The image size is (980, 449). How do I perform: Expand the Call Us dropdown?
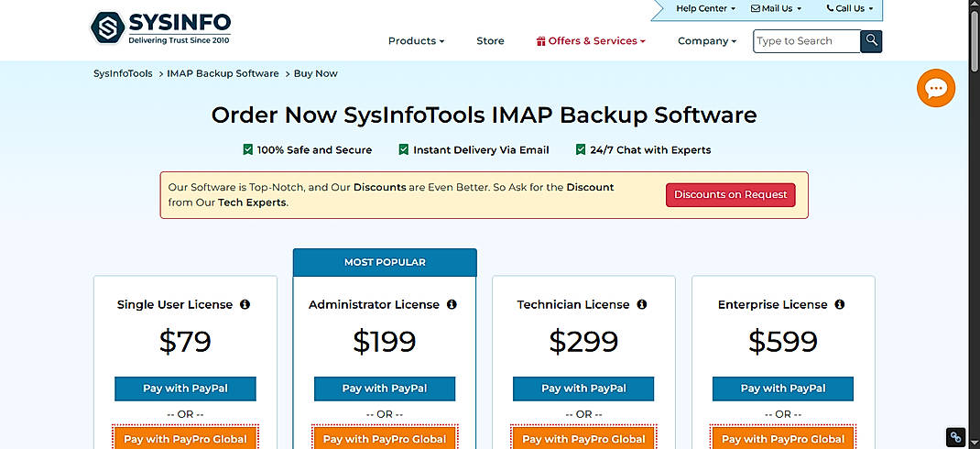[850, 9]
